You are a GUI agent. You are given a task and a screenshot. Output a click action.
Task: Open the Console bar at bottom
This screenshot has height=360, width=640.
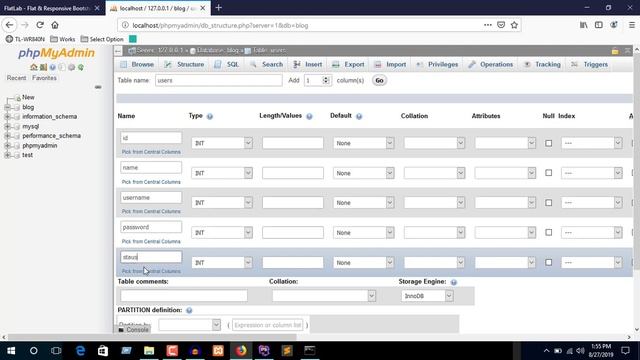coord(133,329)
